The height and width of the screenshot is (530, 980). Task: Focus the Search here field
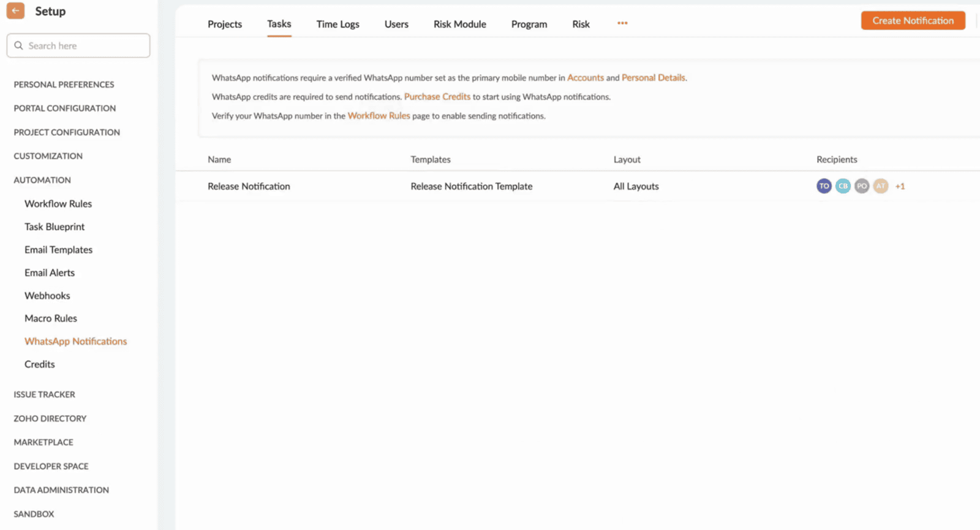point(78,46)
